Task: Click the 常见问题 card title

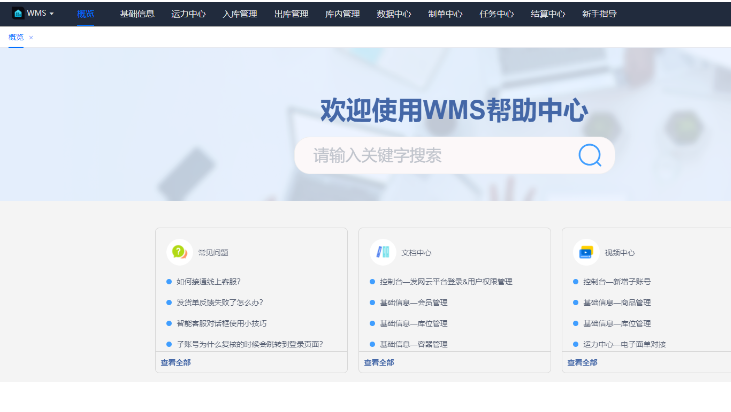Action: pos(213,253)
